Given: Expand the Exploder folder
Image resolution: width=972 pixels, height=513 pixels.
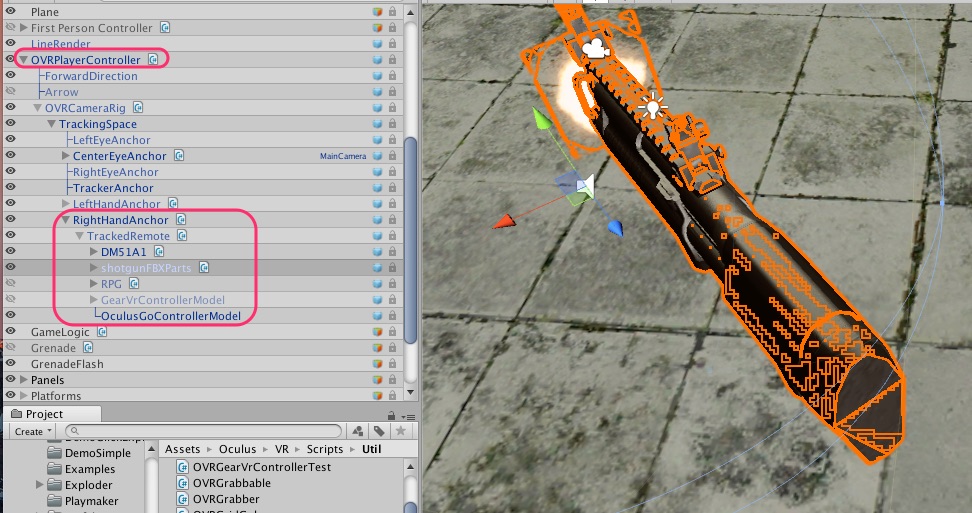Looking at the screenshot, I should 39,485.
